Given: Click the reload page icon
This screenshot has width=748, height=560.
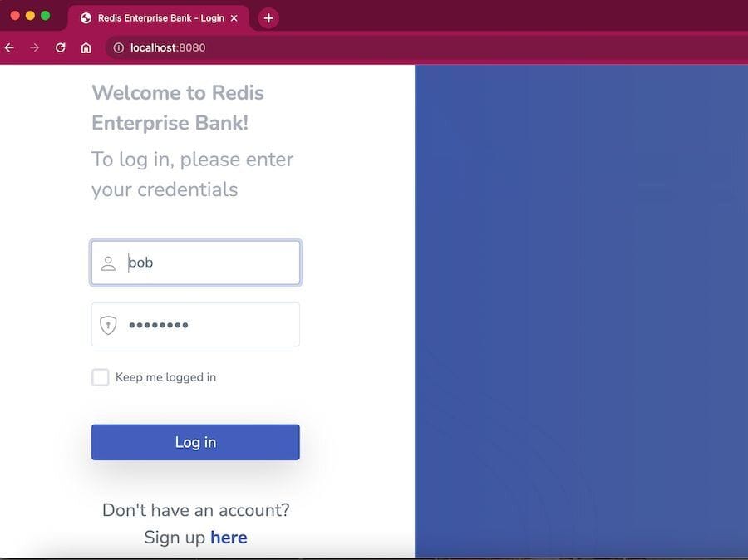Looking at the screenshot, I should 59,47.
